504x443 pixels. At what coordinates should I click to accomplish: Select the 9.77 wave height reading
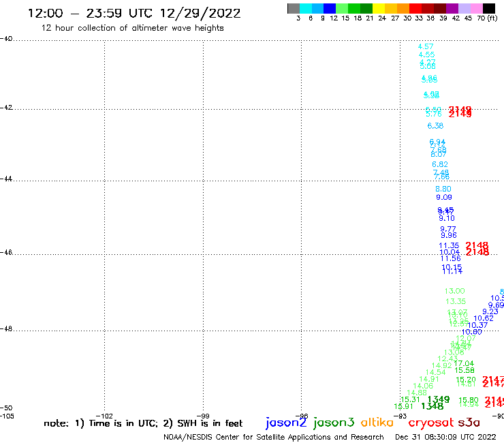[448, 229]
